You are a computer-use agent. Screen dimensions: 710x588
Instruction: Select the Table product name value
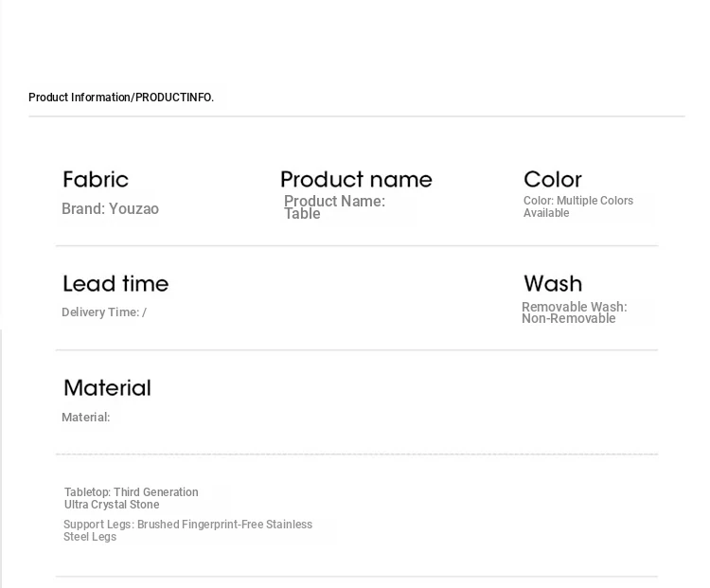pos(302,214)
